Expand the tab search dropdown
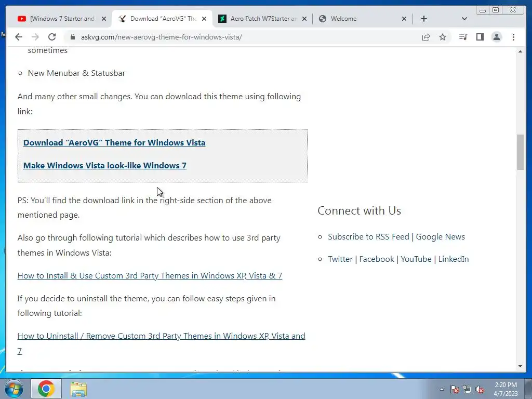 click(x=464, y=19)
